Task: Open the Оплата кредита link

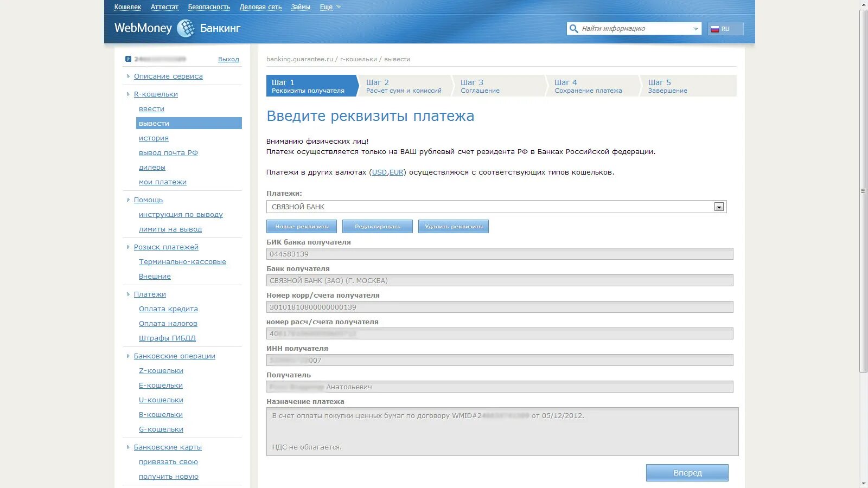Action: pos(168,309)
